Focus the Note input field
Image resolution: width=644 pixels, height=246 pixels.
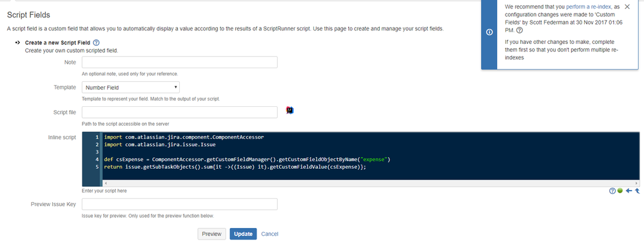(x=180, y=62)
